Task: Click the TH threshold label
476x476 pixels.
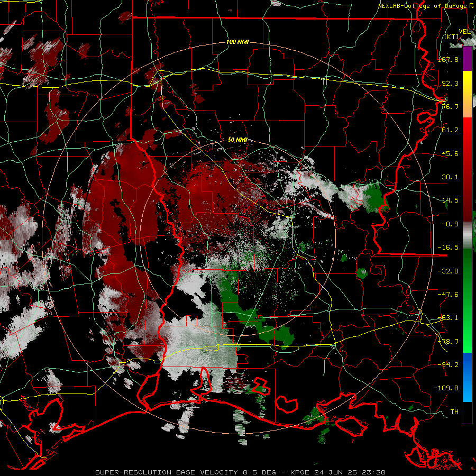Action: 454,411
